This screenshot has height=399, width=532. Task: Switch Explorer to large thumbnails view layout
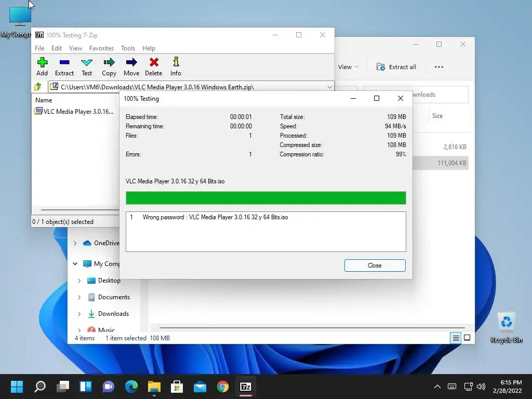pyautogui.click(x=467, y=338)
